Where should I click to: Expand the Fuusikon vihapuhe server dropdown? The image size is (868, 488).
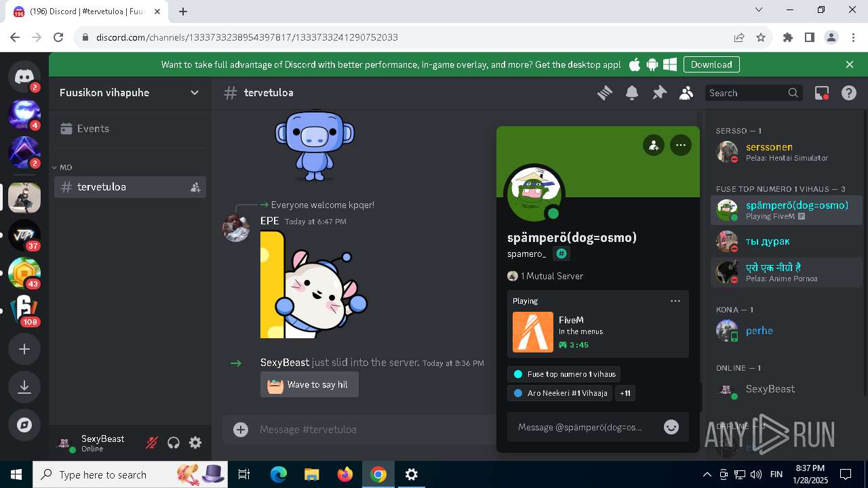tap(195, 93)
